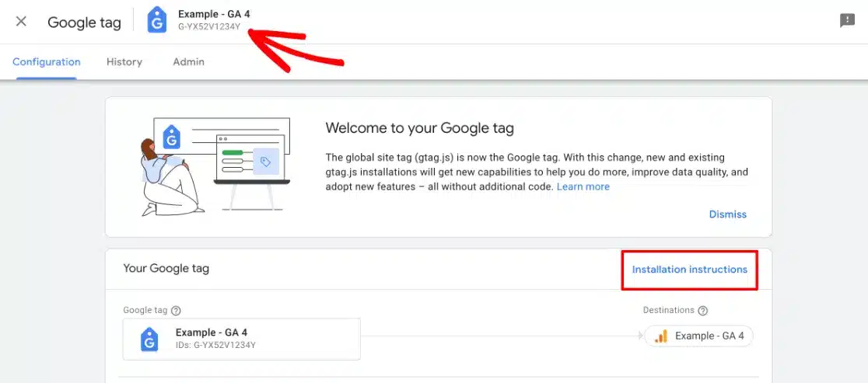The image size is (868, 383).
Task: Click the 'Welcome to your Google tag' heading
Action: [x=419, y=128]
